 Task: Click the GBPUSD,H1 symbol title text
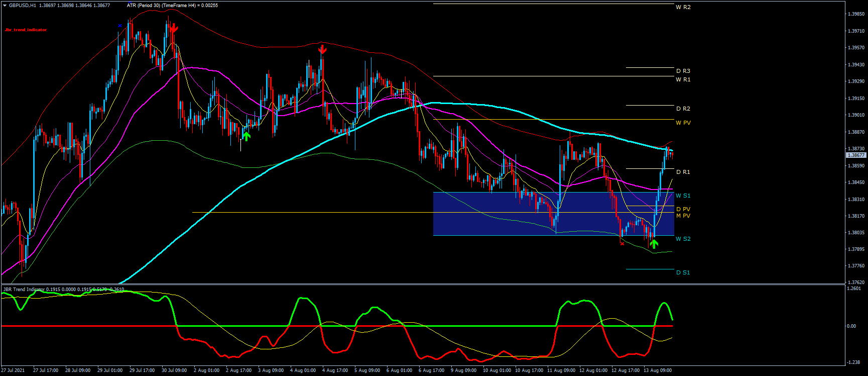pos(23,6)
